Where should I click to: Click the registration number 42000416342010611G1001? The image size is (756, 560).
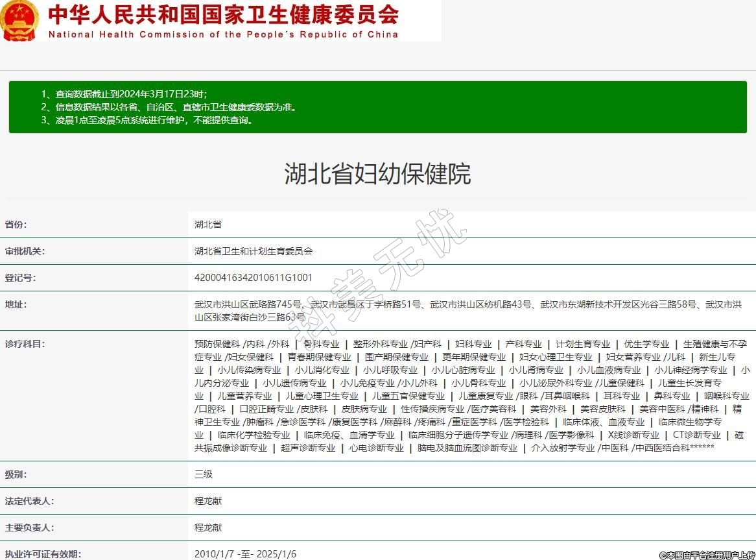pyautogui.click(x=254, y=278)
